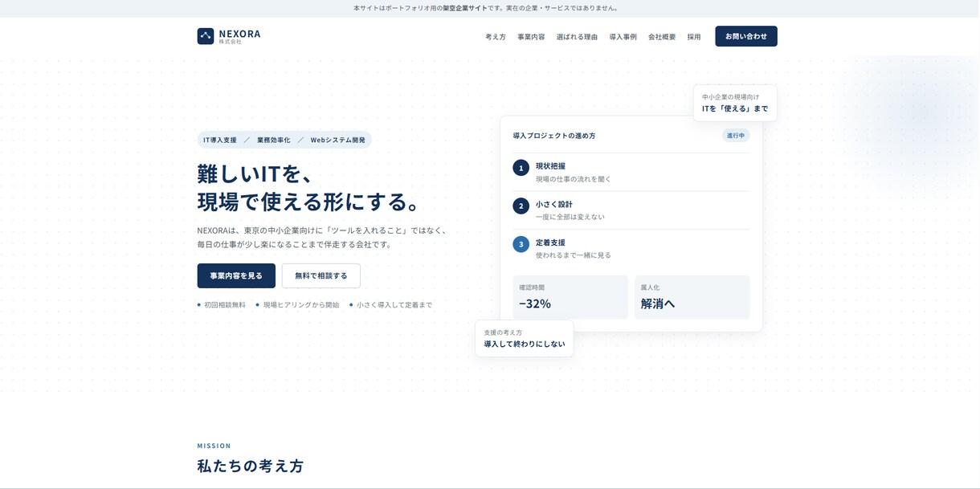The width and height of the screenshot is (980, 489).
Task: Click the 小さく導入して定着まで bullet text
Action: tap(394, 305)
